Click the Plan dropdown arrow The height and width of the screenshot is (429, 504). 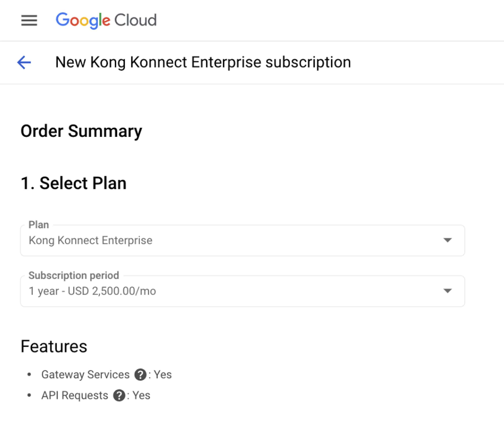(x=447, y=240)
